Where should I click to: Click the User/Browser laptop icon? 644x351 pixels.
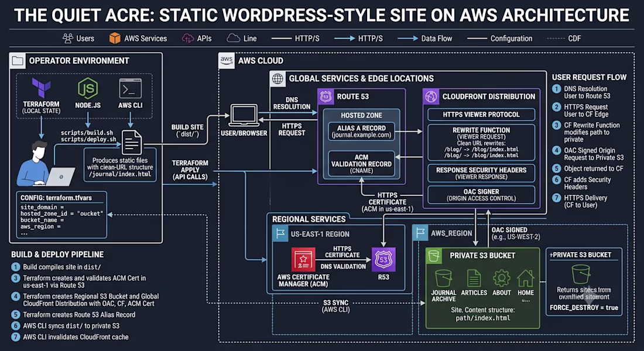(244, 115)
